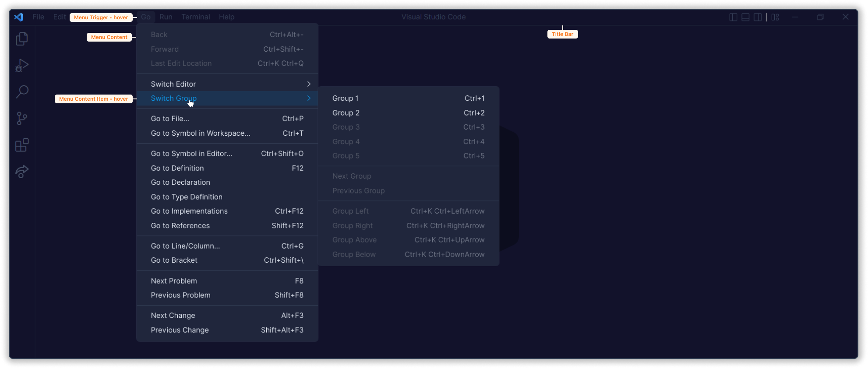
Task: Open the Search view in activity bar
Action: (x=22, y=92)
